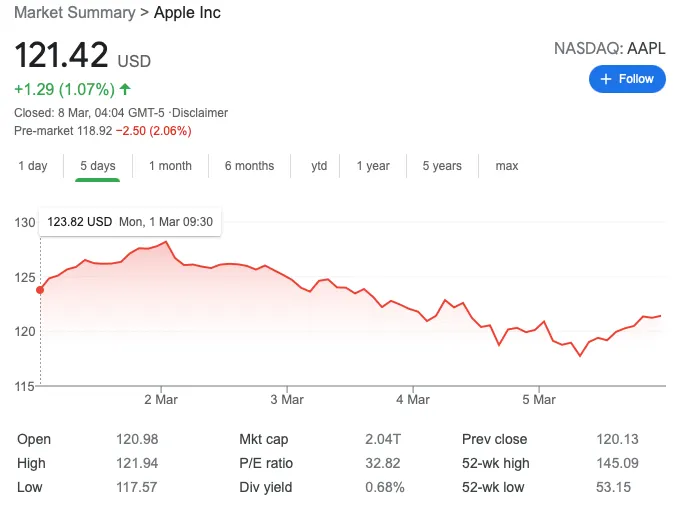Viewport: 695px width, 511px height.
Task: Click the Market Summary breadcrumb
Action: click(x=75, y=13)
